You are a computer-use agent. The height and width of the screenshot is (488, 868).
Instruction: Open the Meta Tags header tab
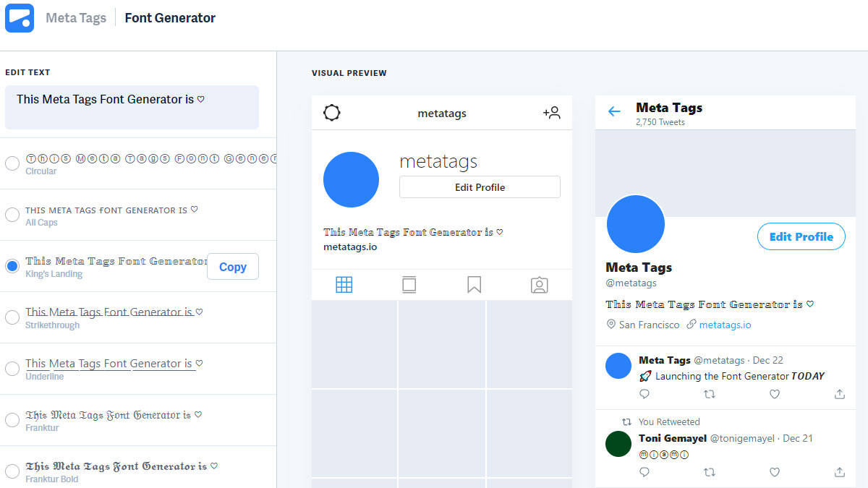76,18
